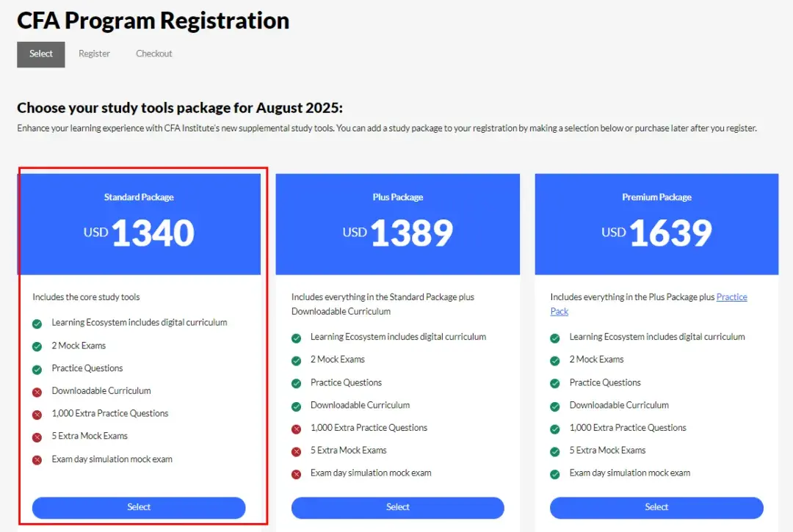
Task: Click green check beside Standard Learning Ecosystem
Action: [x=37, y=324]
